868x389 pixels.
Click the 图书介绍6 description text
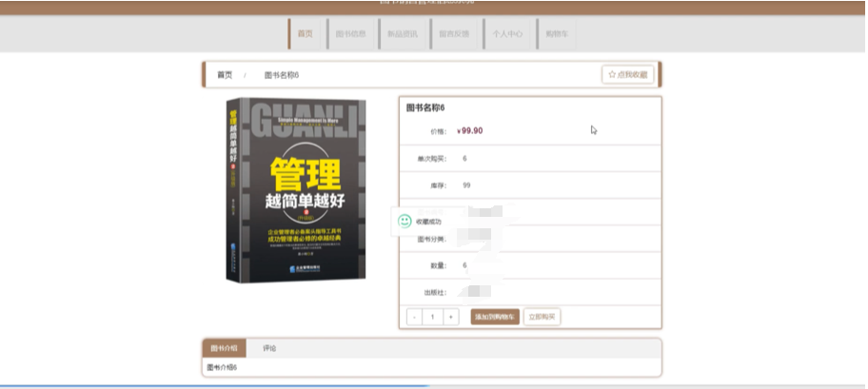point(222,367)
